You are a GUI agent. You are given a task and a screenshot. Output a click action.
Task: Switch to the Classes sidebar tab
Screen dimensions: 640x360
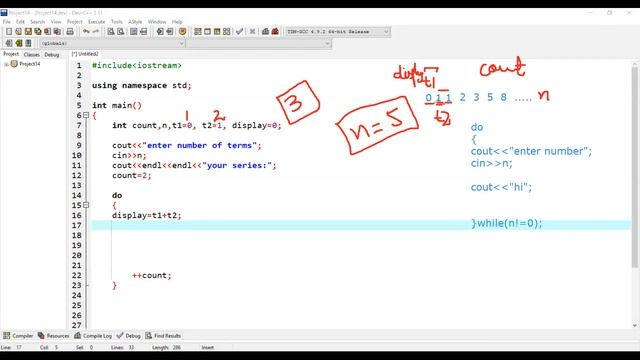pos(31,54)
